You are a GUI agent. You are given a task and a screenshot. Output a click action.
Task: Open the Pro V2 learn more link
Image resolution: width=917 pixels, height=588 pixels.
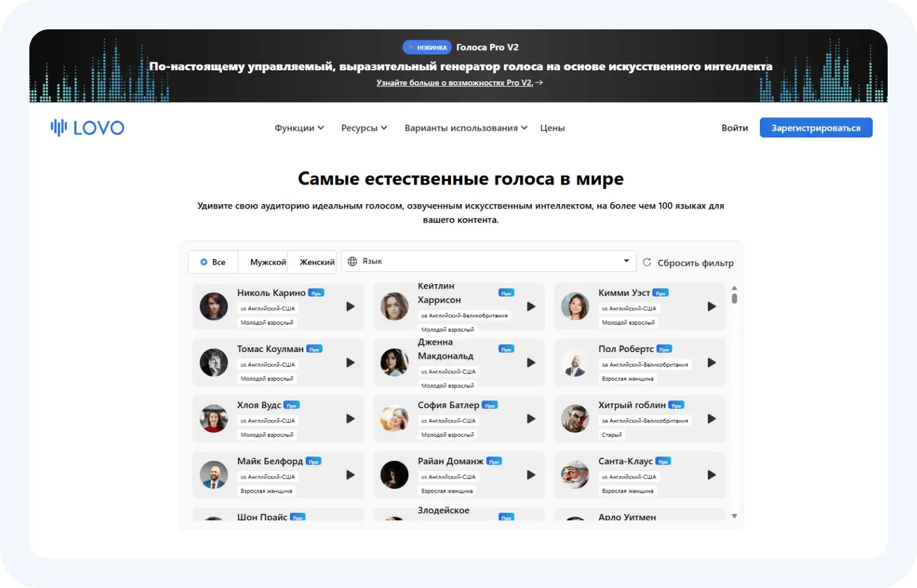(x=459, y=83)
